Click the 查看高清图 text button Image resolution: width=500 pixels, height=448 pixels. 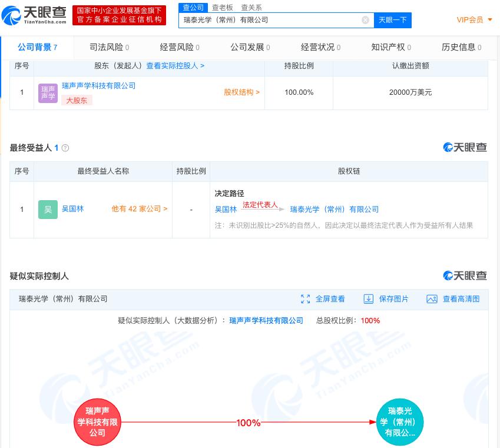click(461, 299)
